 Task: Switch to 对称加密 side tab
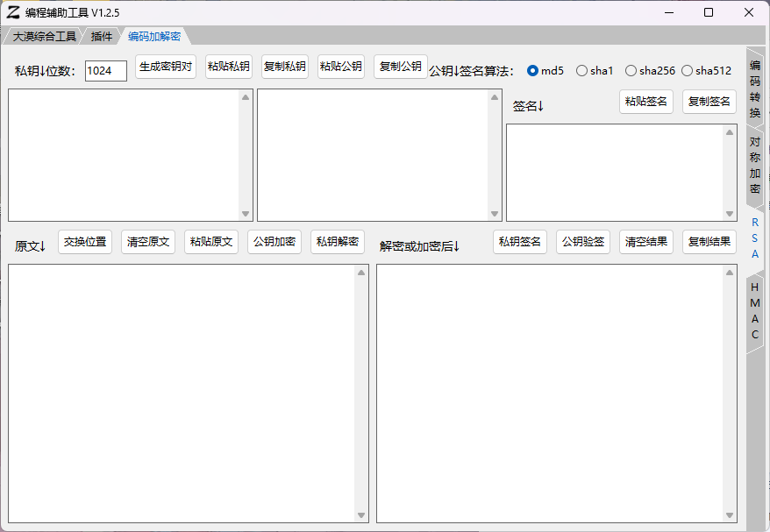pos(755,165)
